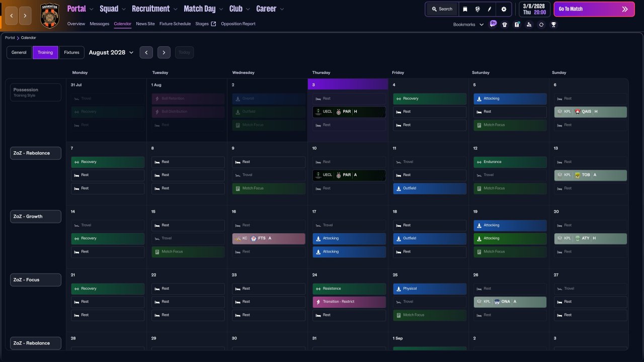
Task: Open the messages chat bubble shortcut
Action: (x=493, y=24)
